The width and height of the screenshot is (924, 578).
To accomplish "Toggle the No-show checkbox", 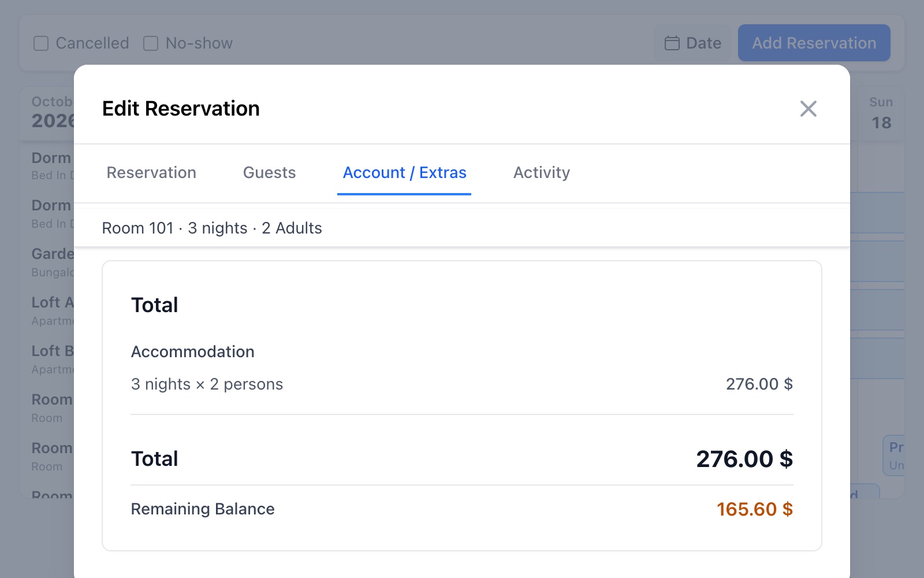I will tap(151, 43).
